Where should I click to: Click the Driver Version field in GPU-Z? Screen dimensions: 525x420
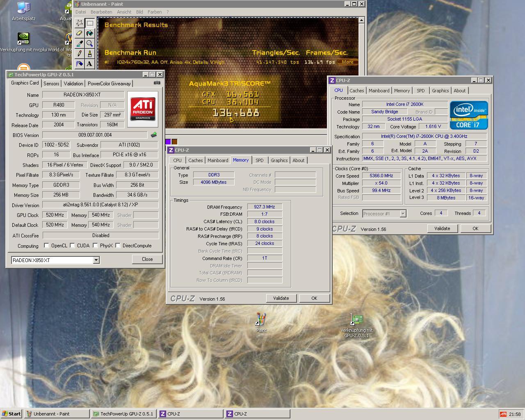tap(100, 205)
